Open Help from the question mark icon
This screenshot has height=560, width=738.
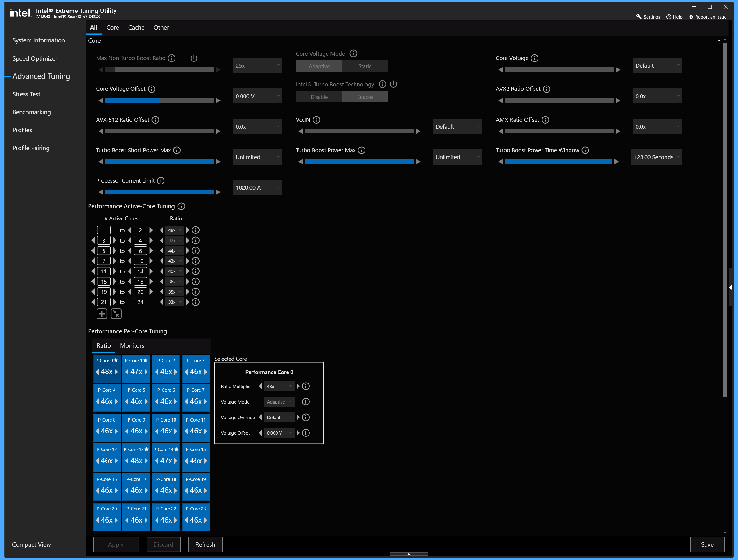click(x=669, y=17)
